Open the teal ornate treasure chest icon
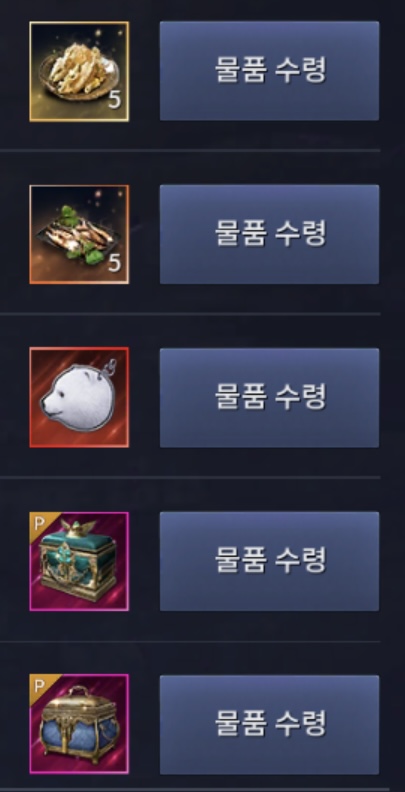 click(79, 561)
